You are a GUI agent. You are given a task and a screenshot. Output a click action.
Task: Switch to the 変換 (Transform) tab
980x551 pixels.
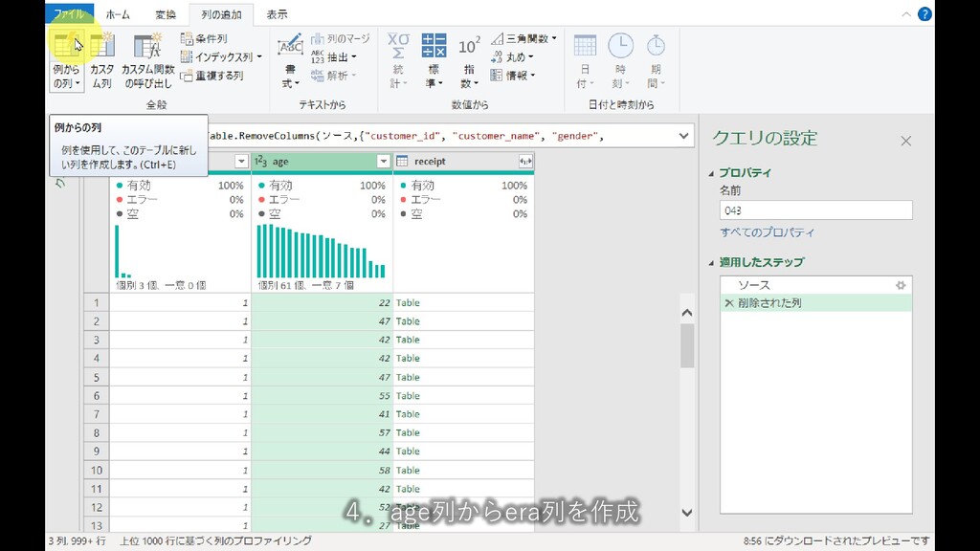point(166,14)
